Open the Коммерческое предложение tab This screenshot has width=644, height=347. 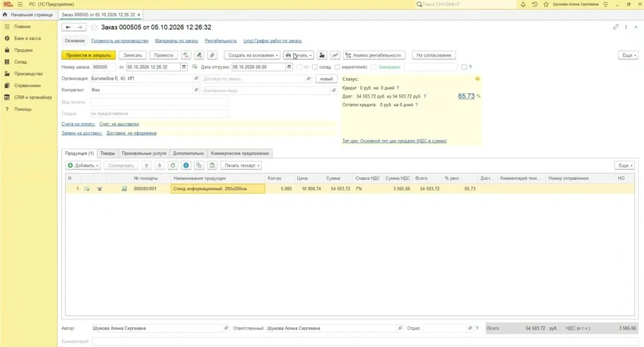[240, 153]
